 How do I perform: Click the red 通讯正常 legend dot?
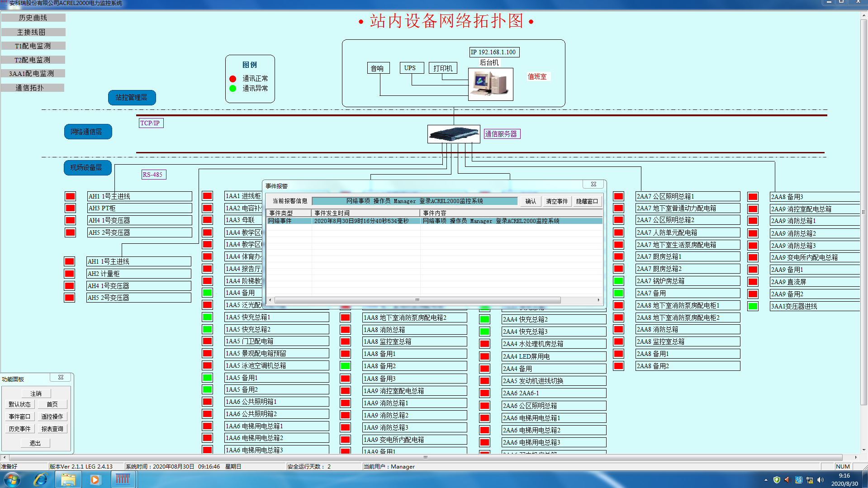[233, 79]
